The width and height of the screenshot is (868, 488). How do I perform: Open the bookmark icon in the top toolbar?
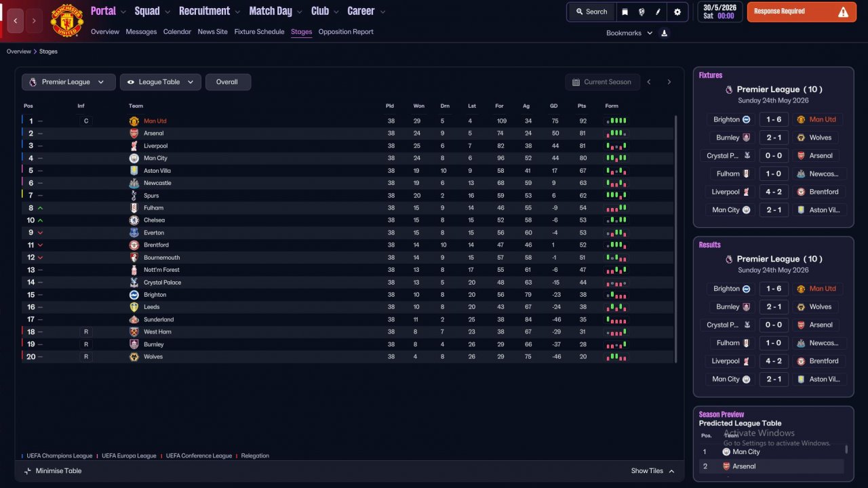(x=625, y=12)
